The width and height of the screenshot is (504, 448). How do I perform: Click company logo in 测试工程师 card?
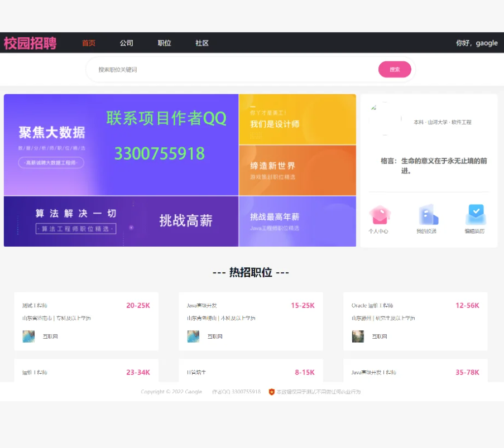coord(28,336)
